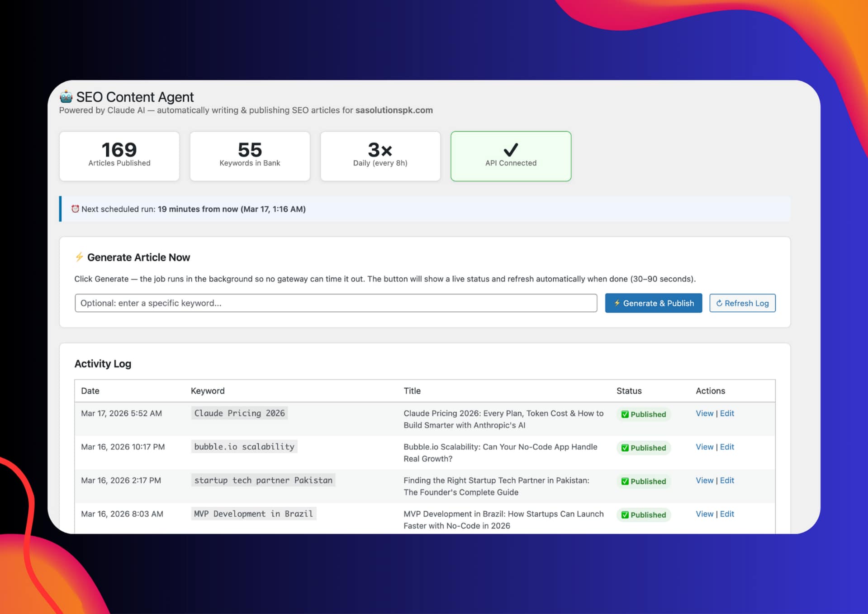The height and width of the screenshot is (614, 868).
Task: Focus the optional keyword input field
Action: pos(336,303)
